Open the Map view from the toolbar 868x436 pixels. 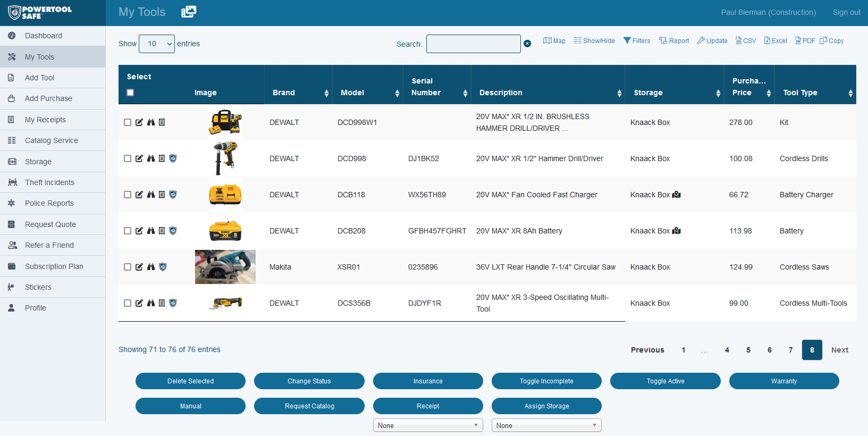click(554, 40)
